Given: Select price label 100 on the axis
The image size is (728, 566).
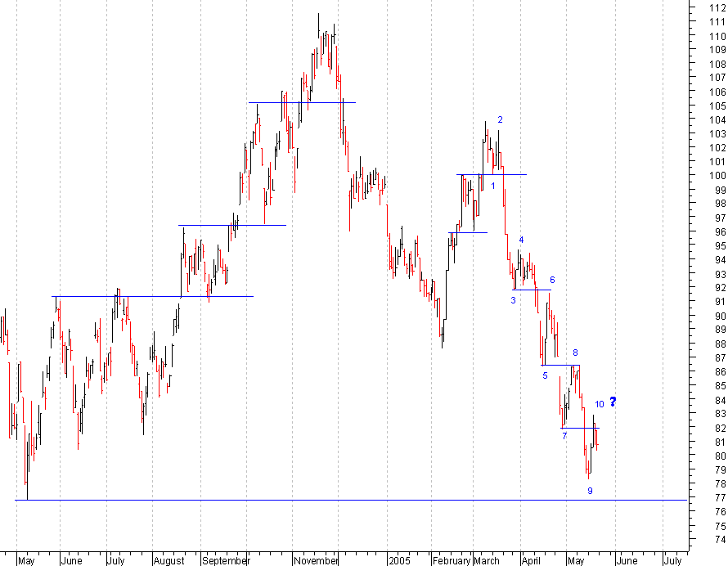Looking at the screenshot, I should pos(717,176).
